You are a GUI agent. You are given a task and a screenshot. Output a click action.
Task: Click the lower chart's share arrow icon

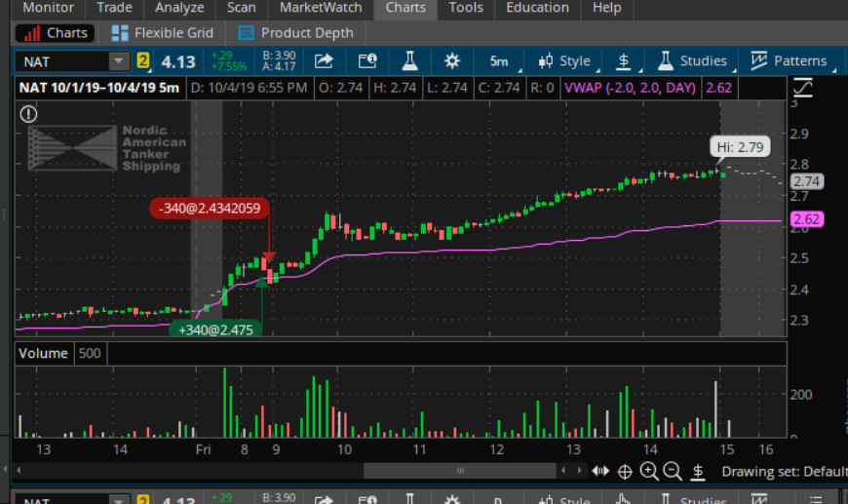[x=324, y=500]
